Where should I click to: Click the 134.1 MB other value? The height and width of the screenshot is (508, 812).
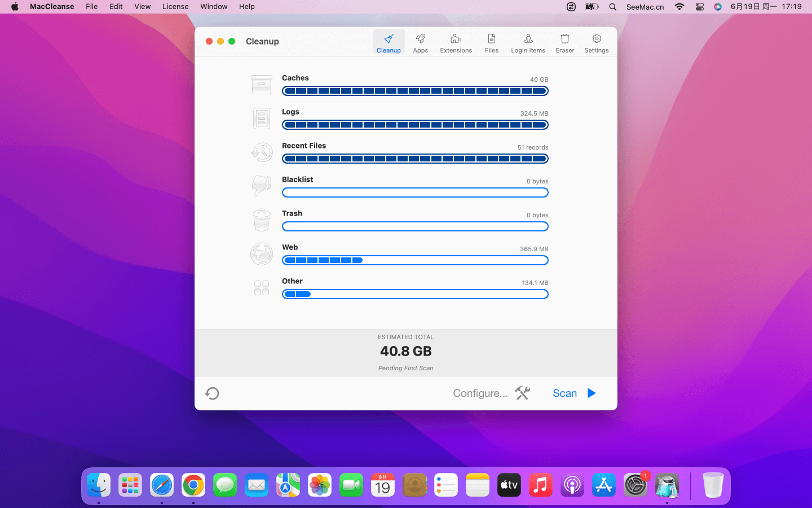click(x=535, y=283)
